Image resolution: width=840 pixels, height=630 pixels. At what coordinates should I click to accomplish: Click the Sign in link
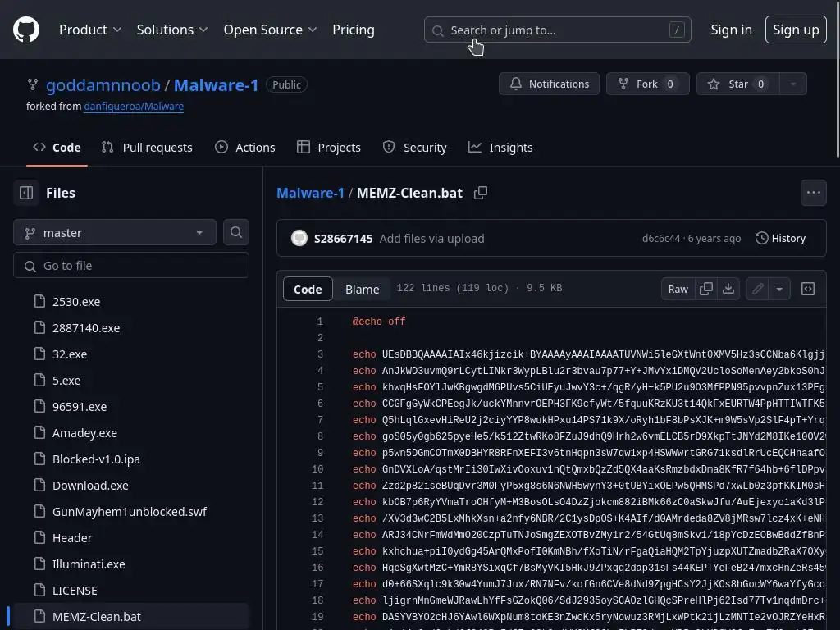(x=731, y=30)
